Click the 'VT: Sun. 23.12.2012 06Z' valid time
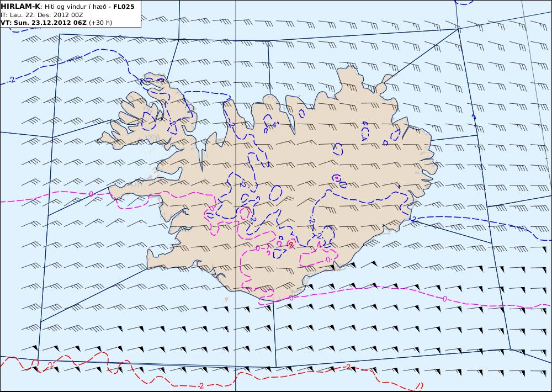 pyautogui.click(x=43, y=23)
